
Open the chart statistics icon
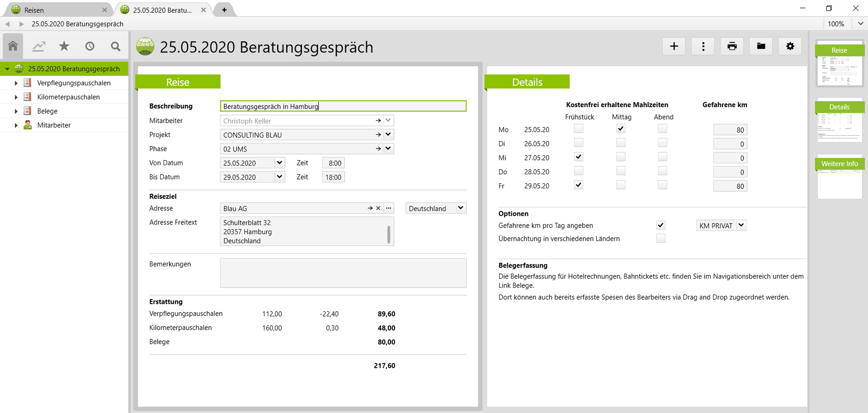[x=38, y=46]
